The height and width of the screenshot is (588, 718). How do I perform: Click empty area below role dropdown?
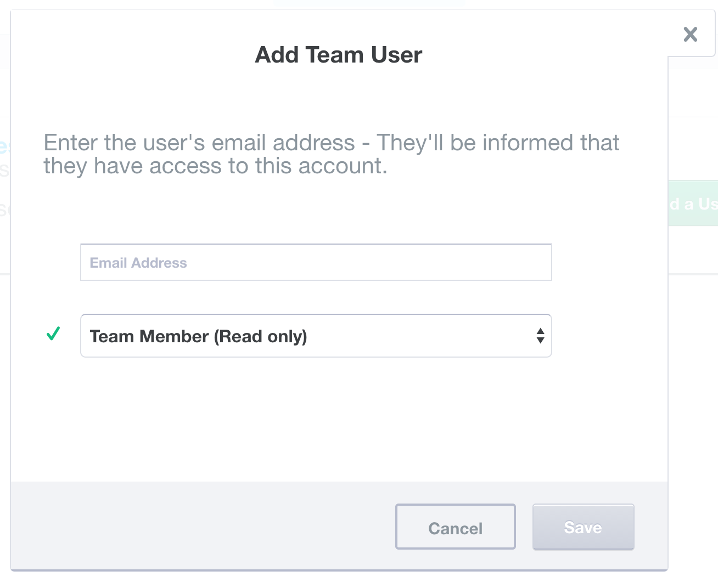point(339,420)
